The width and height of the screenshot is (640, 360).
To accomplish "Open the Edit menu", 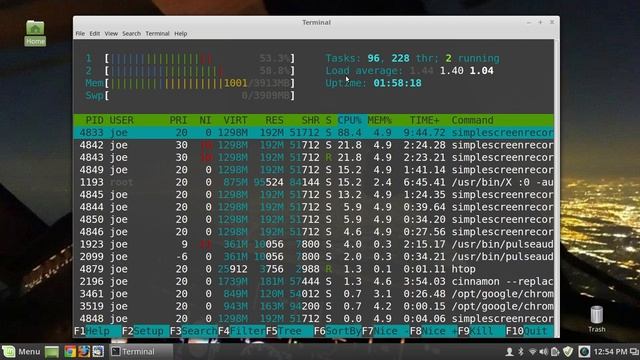I will coord(95,33).
